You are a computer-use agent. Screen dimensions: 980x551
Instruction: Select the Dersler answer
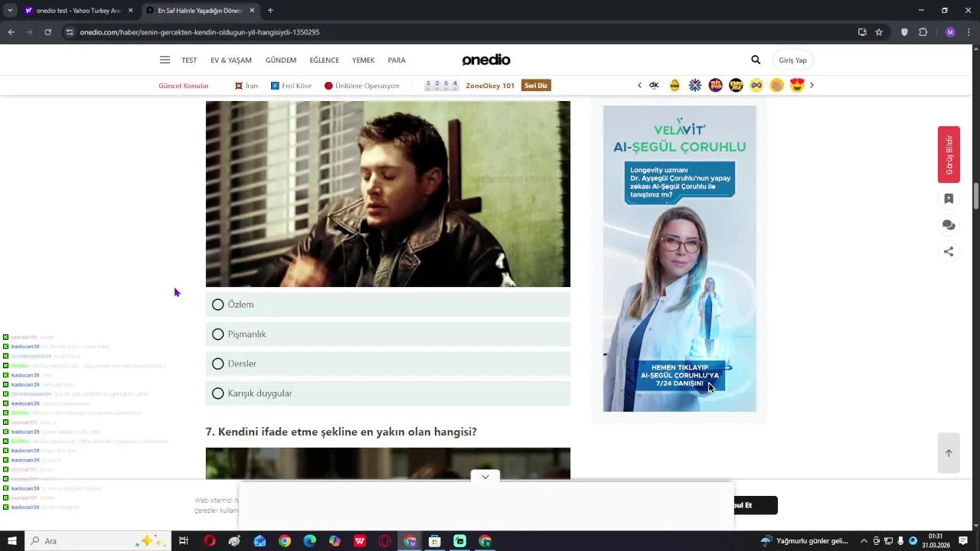tap(387, 364)
